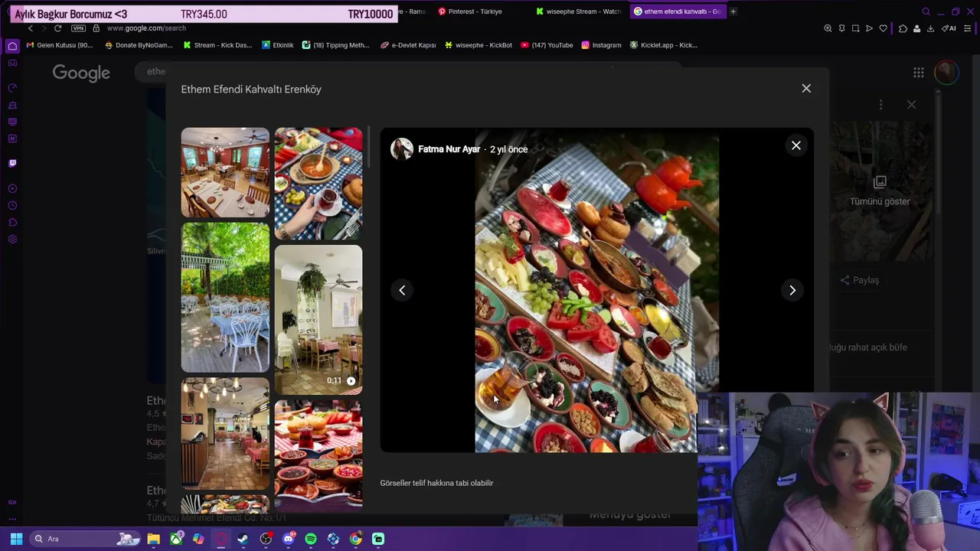Click the send flow arrow icon
Image resolution: width=980 pixels, height=551 pixels.
[x=869, y=28]
